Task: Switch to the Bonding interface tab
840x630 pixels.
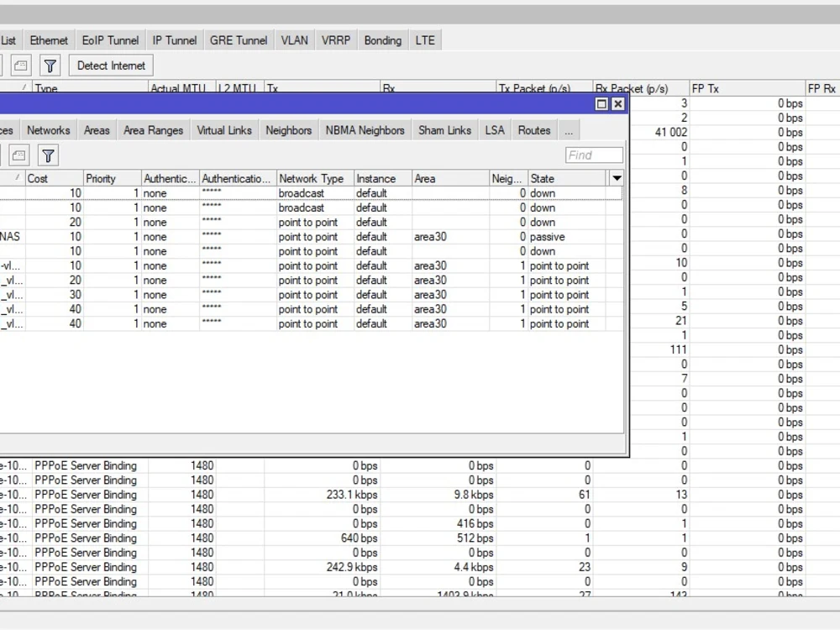Action: [382, 39]
